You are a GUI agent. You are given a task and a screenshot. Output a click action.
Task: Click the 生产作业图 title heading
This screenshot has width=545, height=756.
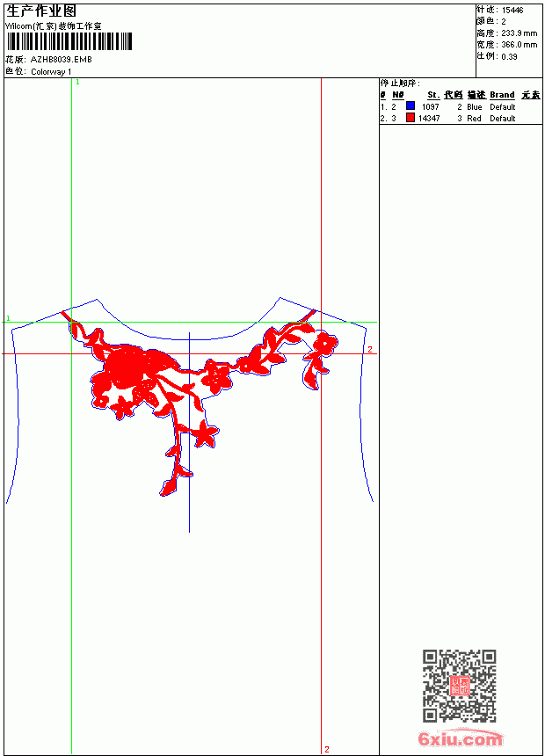[x=41, y=11]
